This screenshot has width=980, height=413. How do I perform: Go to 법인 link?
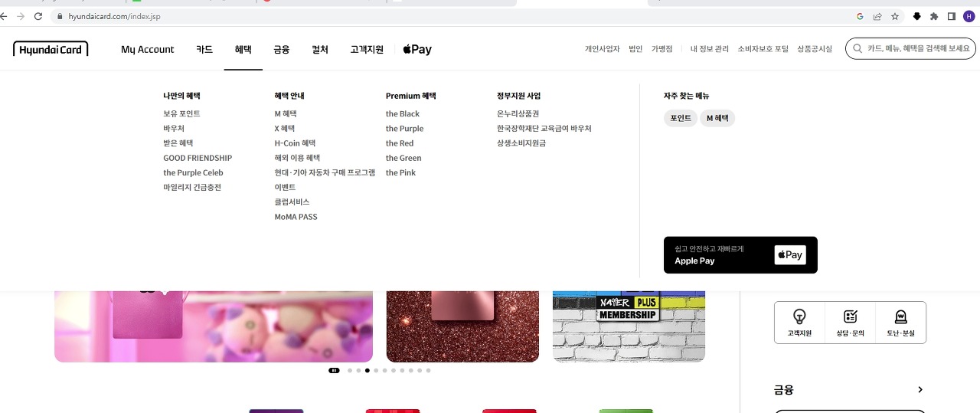tap(635, 49)
